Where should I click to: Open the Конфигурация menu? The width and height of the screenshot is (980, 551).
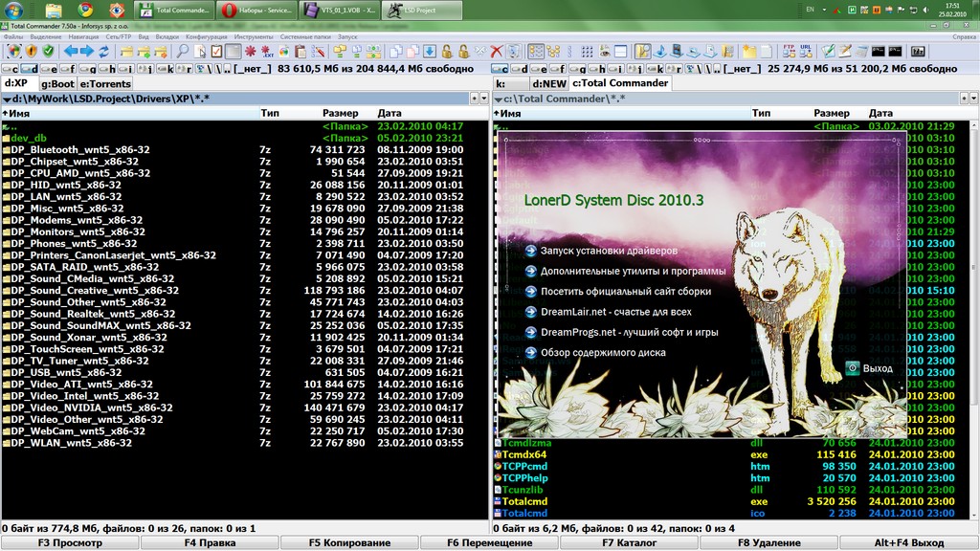tap(205, 36)
